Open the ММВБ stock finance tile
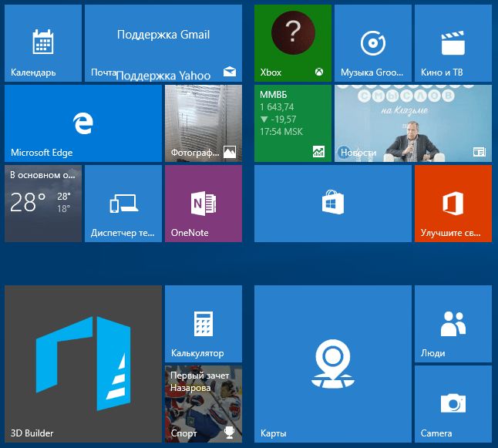498x448 pixels. pos(292,123)
